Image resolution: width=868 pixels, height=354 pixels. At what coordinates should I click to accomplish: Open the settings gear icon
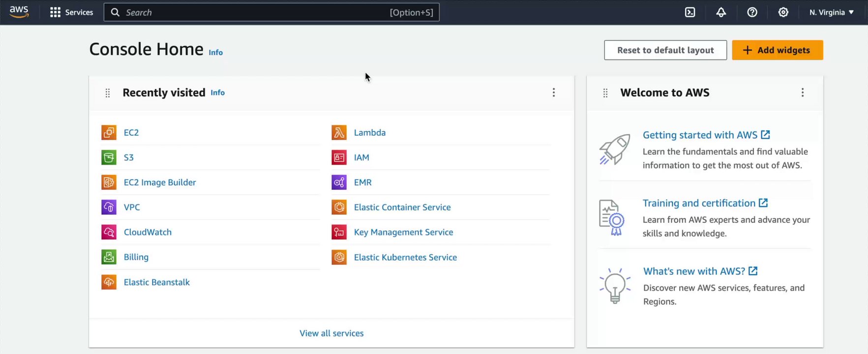coord(783,12)
